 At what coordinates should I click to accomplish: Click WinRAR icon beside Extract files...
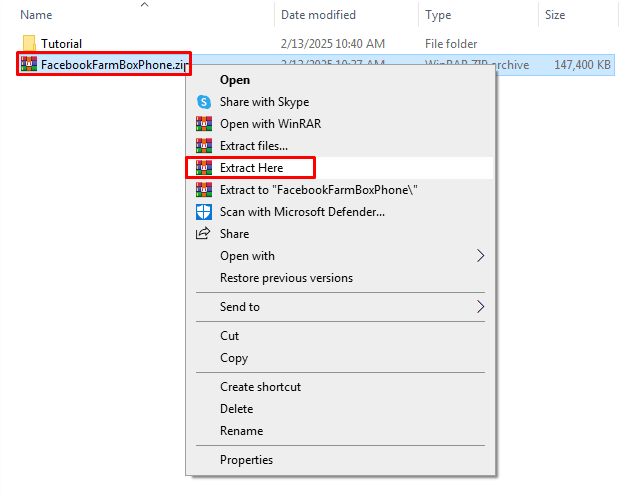click(204, 146)
